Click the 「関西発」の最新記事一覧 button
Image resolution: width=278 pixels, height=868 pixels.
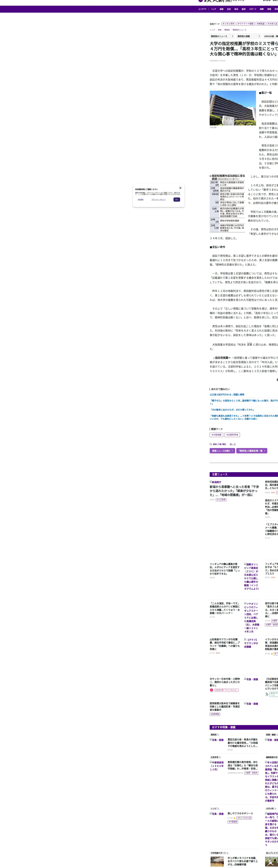(252, 451)
